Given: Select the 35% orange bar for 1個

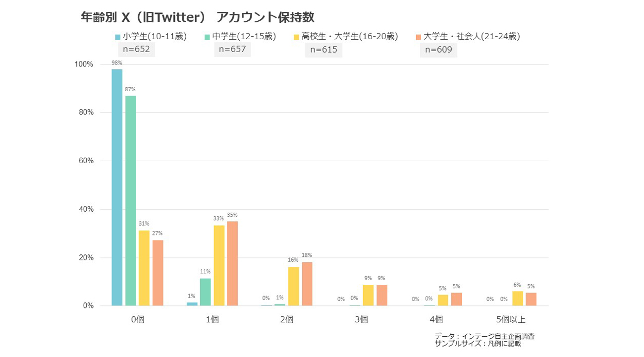Looking at the screenshot, I should tap(232, 263).
